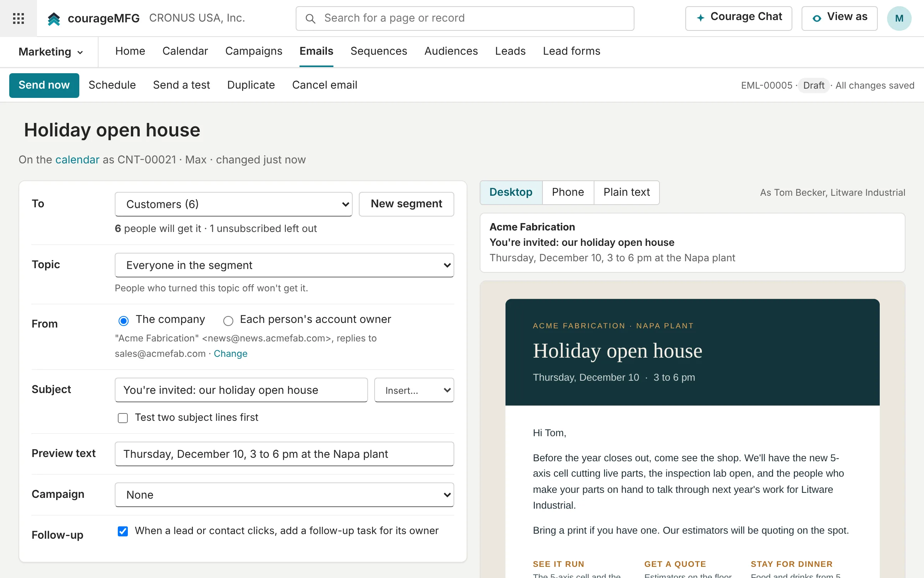The width and height of the screenshot is (924, 578).
Task: Open the Sequences tab
Action: 379,51
